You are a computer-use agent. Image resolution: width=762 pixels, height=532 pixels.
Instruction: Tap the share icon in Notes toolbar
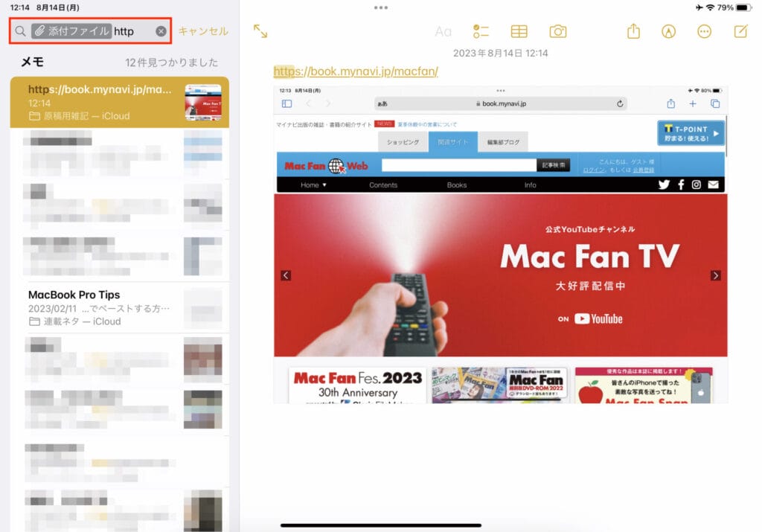(x=633, y=31)
